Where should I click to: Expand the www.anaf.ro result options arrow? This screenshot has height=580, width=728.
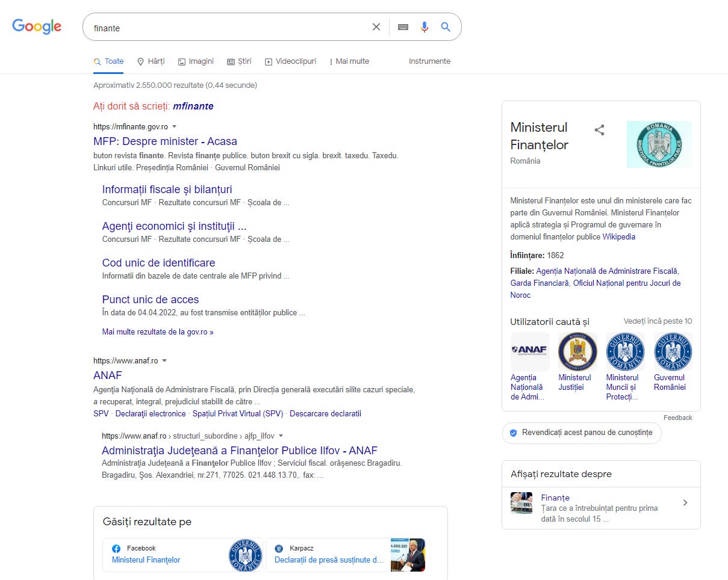[x=164, y=361]
